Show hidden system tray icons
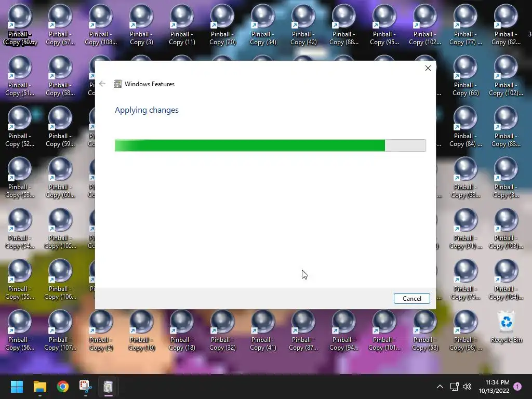532x399 pixels. [x=440, y=387]
